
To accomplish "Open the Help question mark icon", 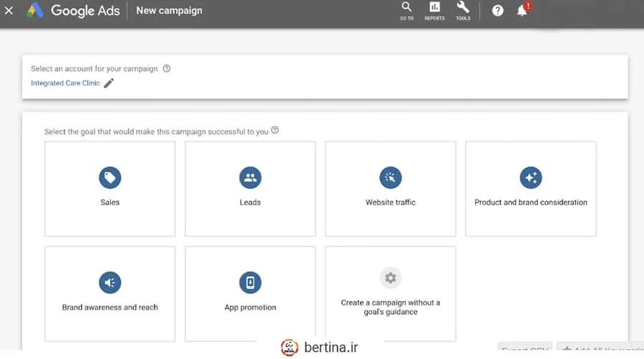I will pyautogui.click(x=498, y=11).
